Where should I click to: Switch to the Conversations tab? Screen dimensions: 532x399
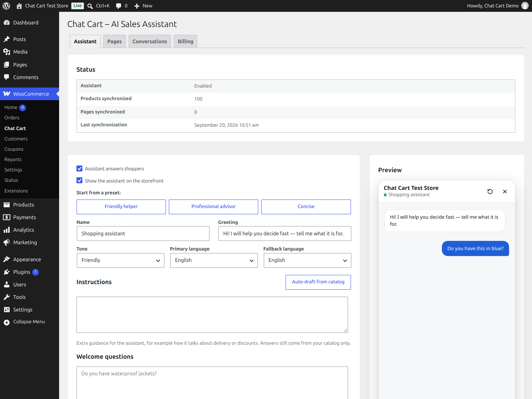pyautogui.click(x=150, y=41)
